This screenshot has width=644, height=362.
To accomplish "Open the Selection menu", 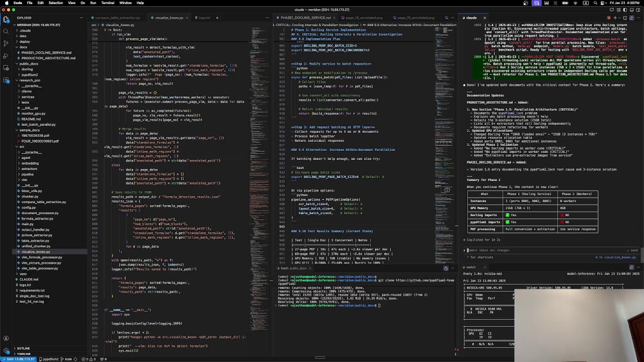I will (55, 3).
